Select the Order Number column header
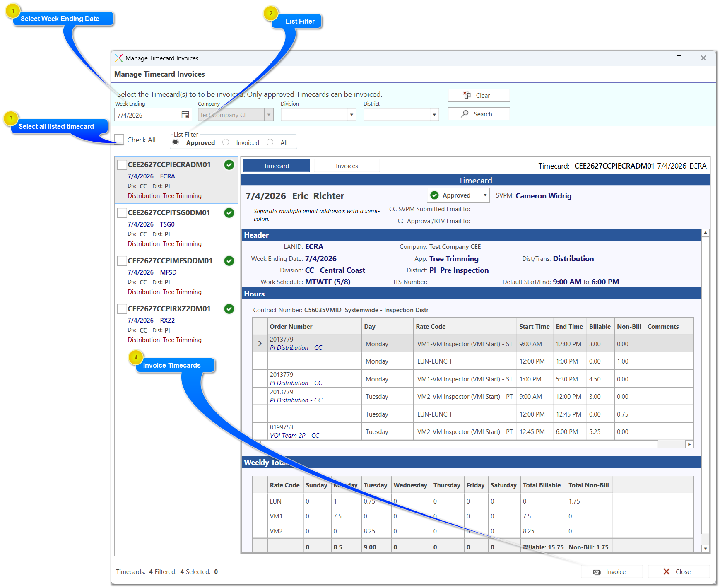The width and height of the screenshot is (720, 588). pos(315,326)
